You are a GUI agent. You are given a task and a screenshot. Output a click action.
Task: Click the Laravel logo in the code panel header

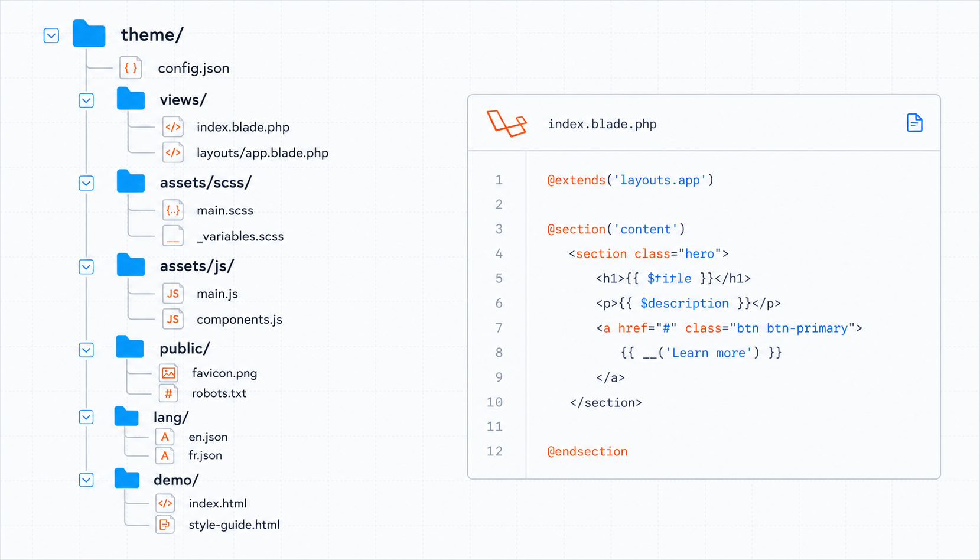pos(507,123)
